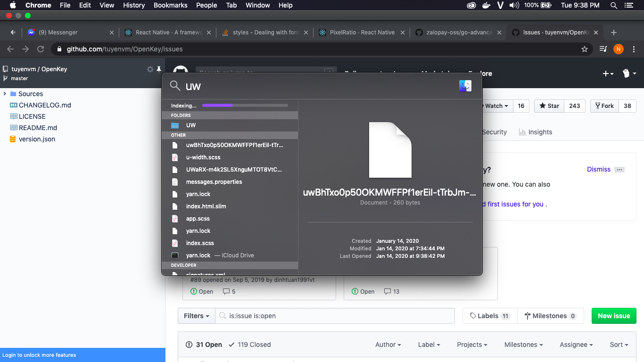Go back with browser back arrow

pos(10,49)
